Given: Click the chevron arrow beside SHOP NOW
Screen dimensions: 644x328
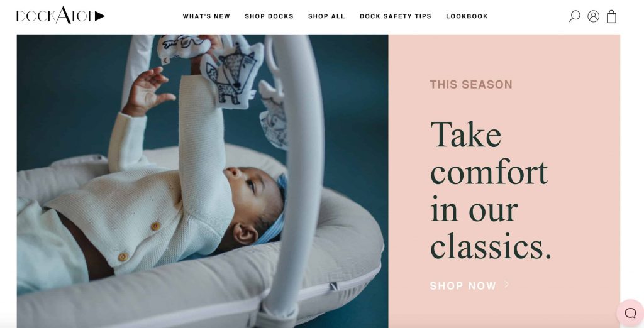Looking at the screenshot, I should click(x=507, y=284).
